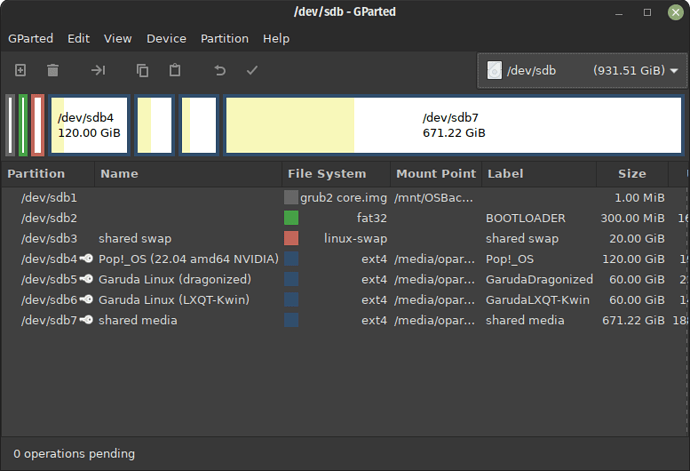
Task: Click the blue ext4 swatch in sdb7 row
Action: (291, 320)
